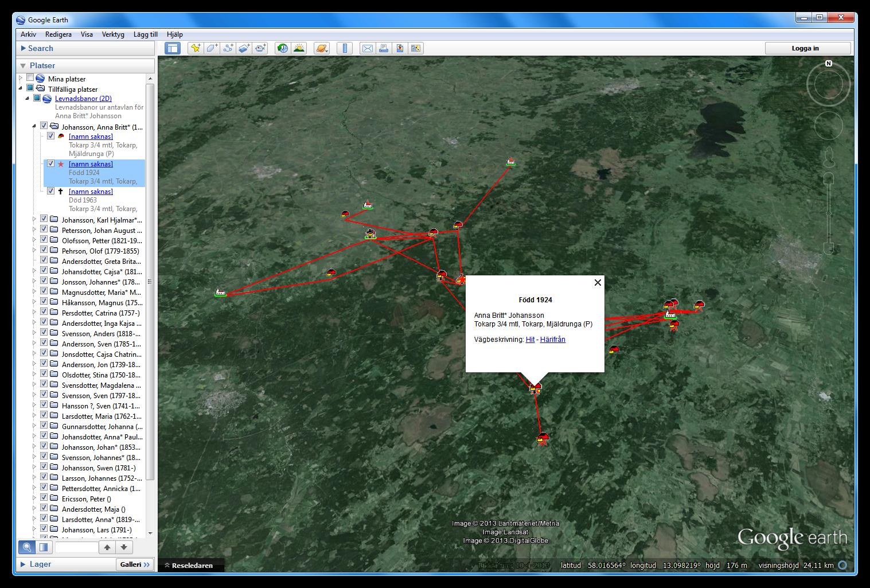
Task: Open the Galleri button
Action: (135, 564)
